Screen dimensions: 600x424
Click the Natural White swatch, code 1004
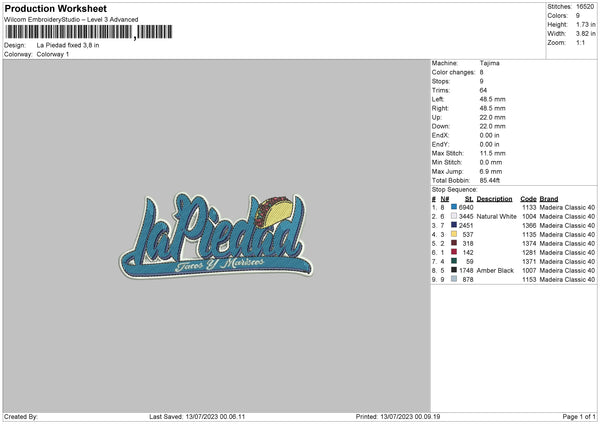click(454, 216)
